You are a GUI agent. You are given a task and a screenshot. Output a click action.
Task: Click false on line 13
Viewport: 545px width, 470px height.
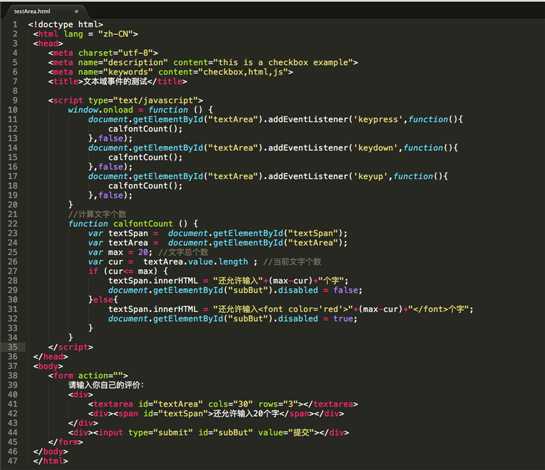(x=111, y=138)
